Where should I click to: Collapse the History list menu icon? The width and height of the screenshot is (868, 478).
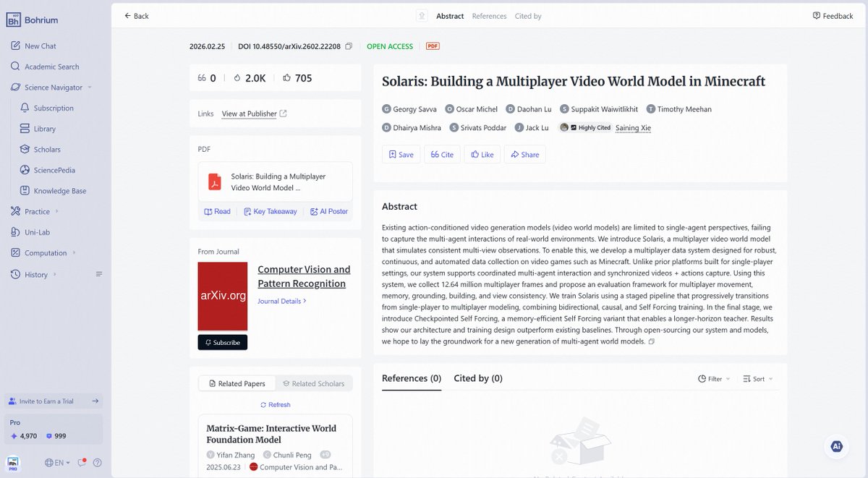(99, 274)
